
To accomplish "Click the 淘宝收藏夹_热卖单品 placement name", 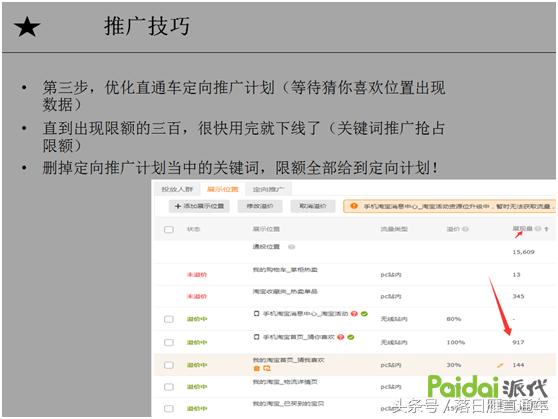I will tap(285, 291).
